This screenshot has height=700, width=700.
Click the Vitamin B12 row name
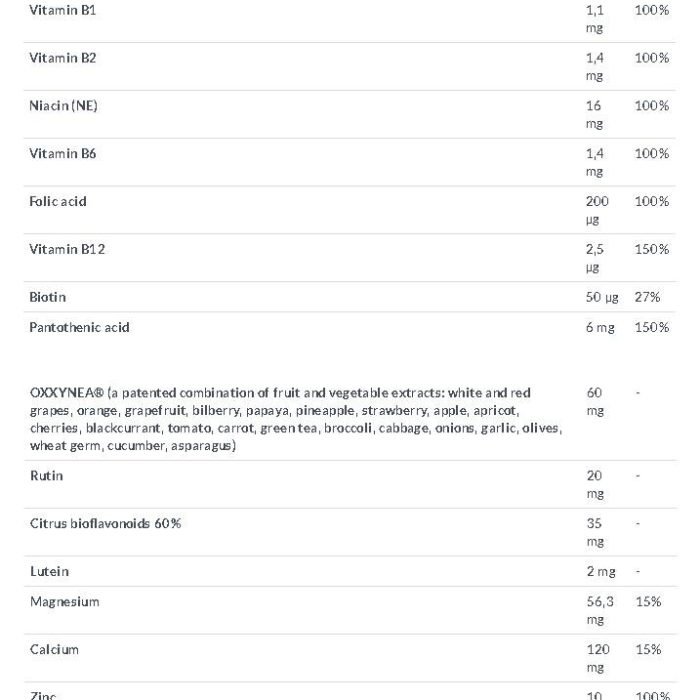click(x=67, y=249)
